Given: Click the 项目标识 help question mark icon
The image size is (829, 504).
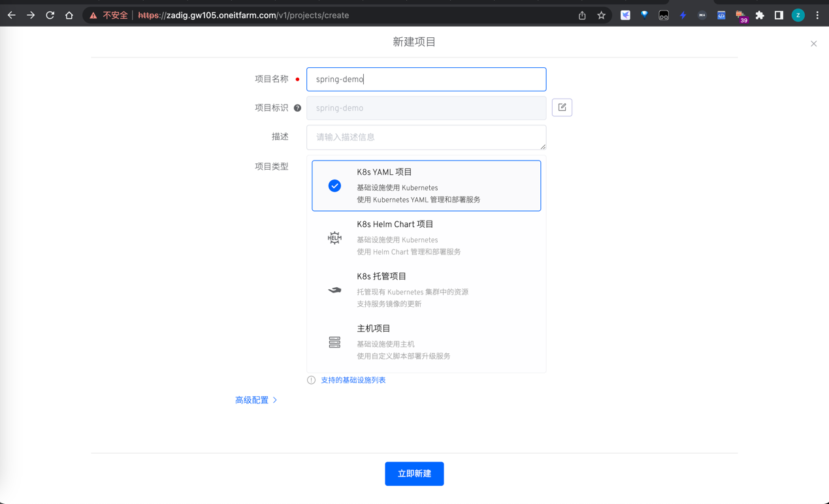Looking at the screenshot, I should click(297, 108).
